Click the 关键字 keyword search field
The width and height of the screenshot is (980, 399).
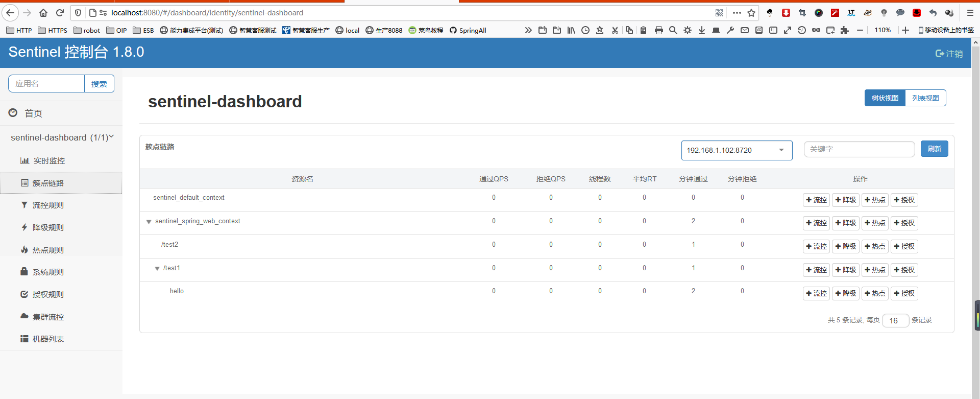click(859, 149)
